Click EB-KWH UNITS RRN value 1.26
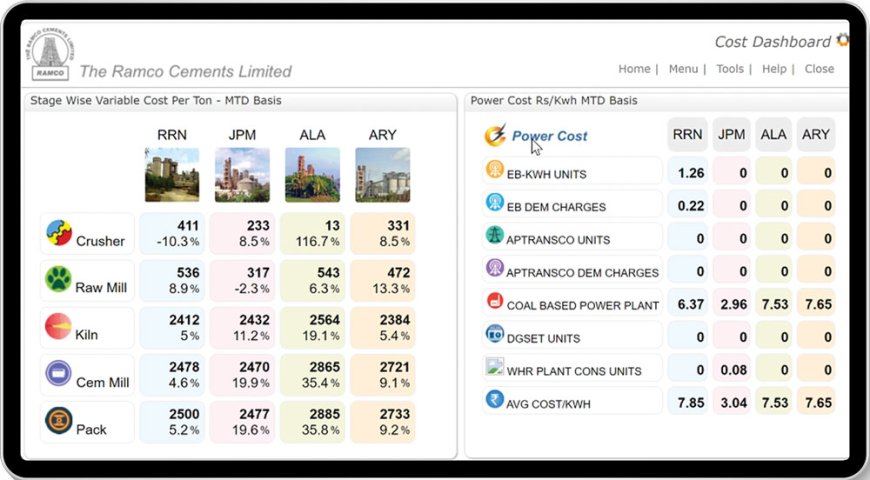Viewport: 870px width, 480px height. pyautogui.click(x=687, y=173)
